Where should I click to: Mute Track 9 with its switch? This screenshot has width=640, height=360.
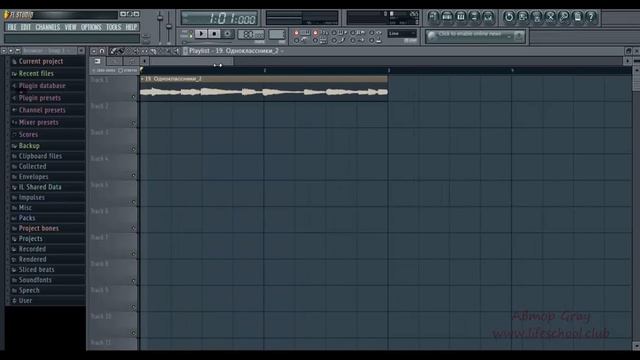133,307
